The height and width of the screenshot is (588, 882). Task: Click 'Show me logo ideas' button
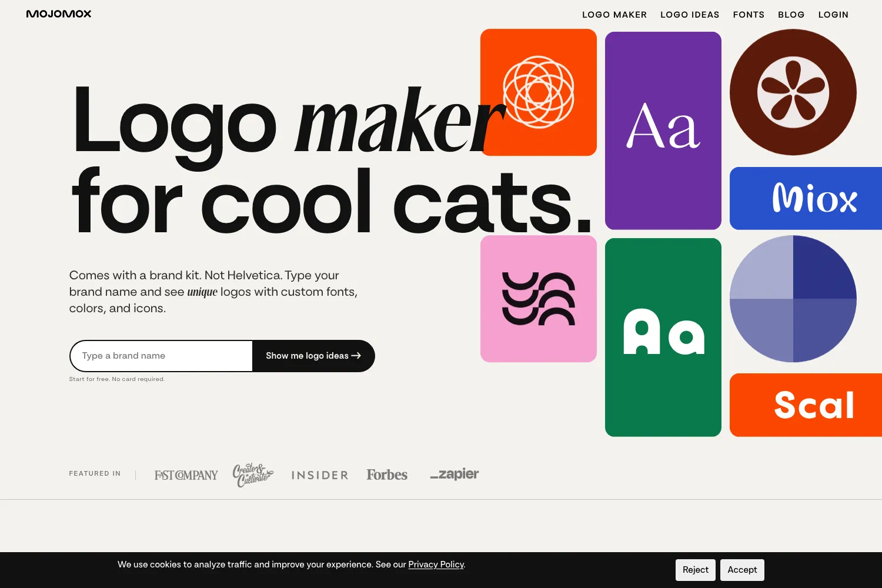click(313, 356)
